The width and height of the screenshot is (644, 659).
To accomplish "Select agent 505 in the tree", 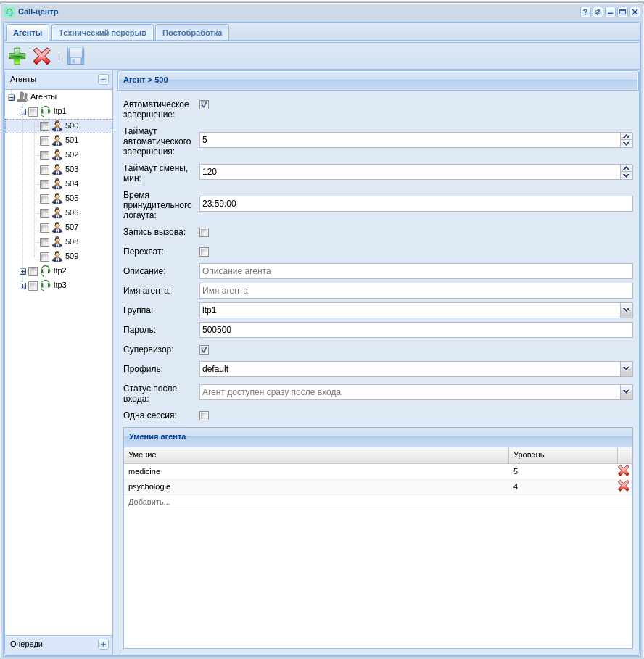I will tap(72, 198).
